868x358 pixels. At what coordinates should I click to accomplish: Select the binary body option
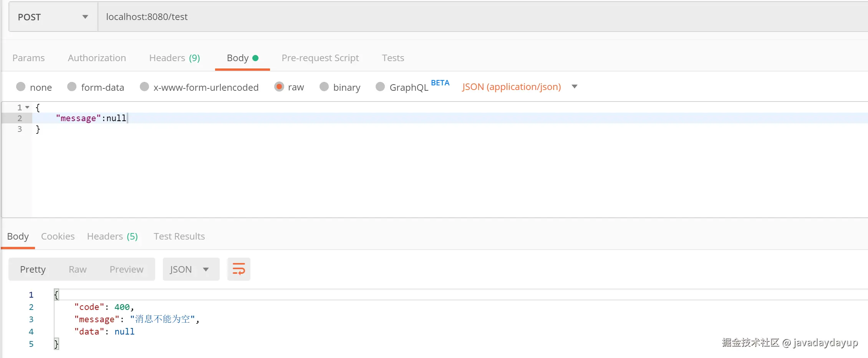pyautogui.click(x=324, y=87)
